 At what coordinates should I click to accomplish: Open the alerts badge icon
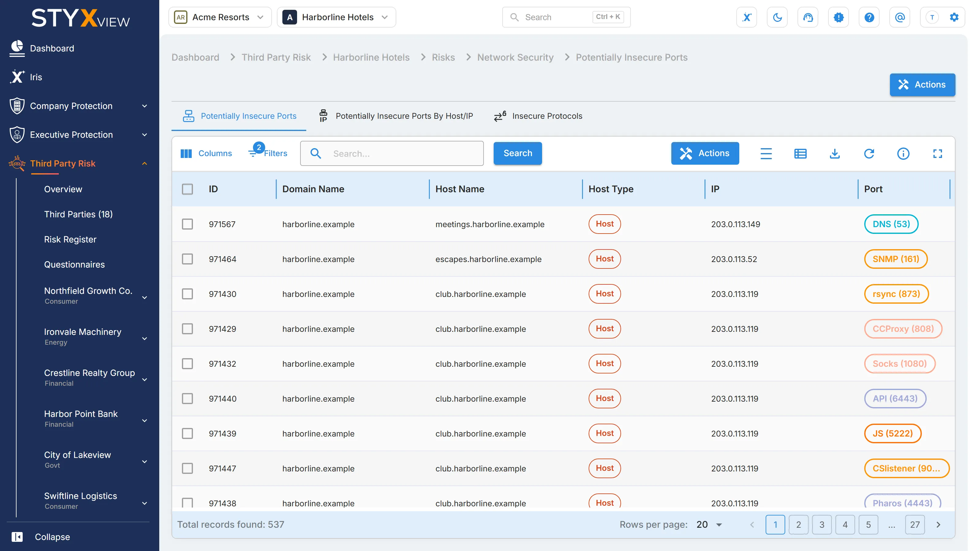click(x=839, y=17)
